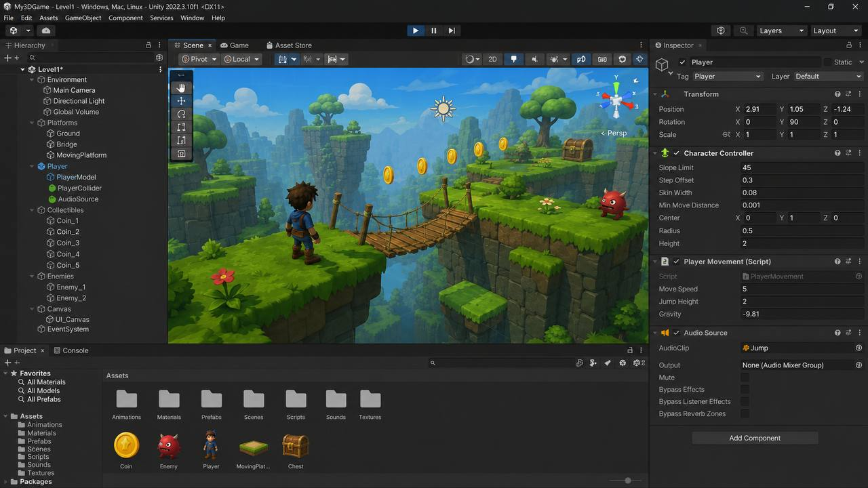868x488 pixels.
Task: Toggle Project panel hidden packages icon
Action: tap(638, 363)
